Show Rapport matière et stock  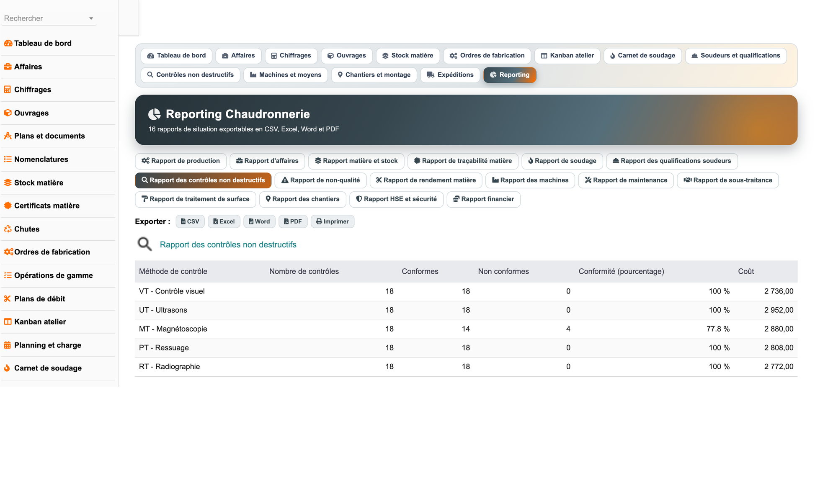coord(356,161)
